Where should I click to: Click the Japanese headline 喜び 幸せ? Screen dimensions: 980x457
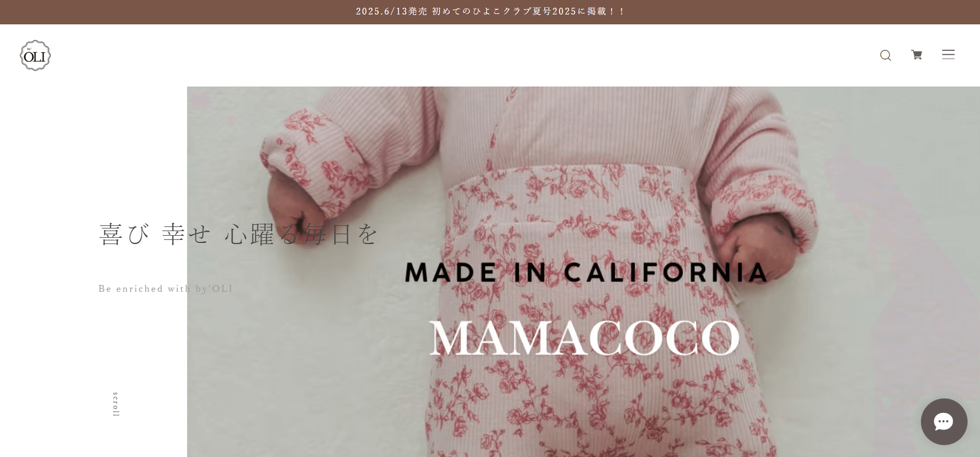(x=154, y=234)
